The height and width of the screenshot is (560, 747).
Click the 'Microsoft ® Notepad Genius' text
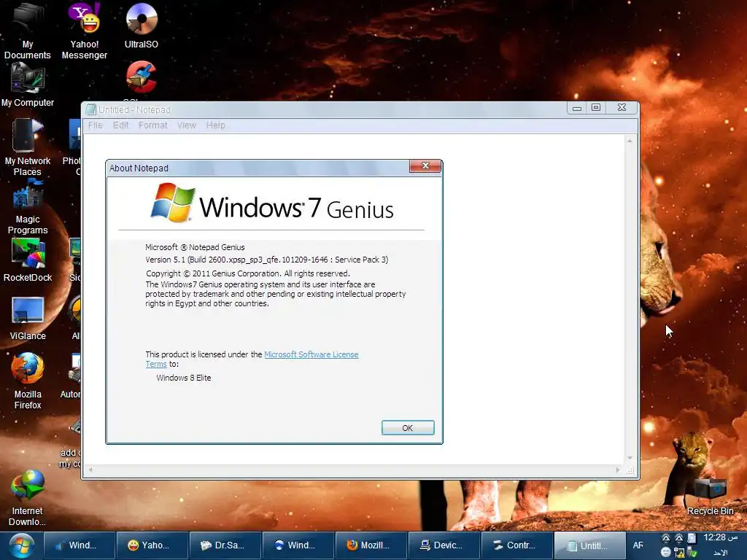pyautogui.click(x=195, y=247)
